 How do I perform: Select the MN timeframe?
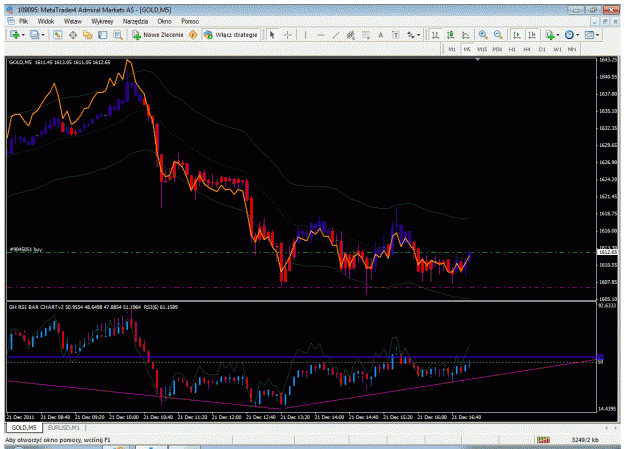click(x=572, y=49)
